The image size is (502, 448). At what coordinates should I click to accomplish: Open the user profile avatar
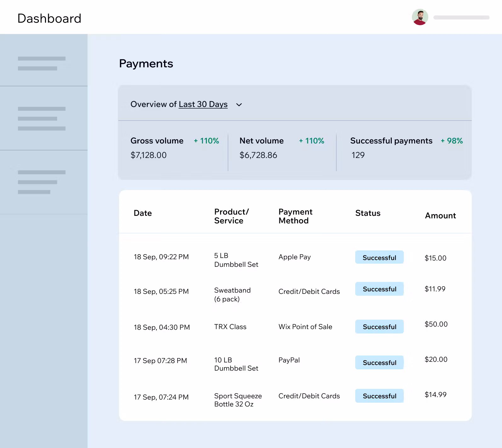[x=420, y=17]
